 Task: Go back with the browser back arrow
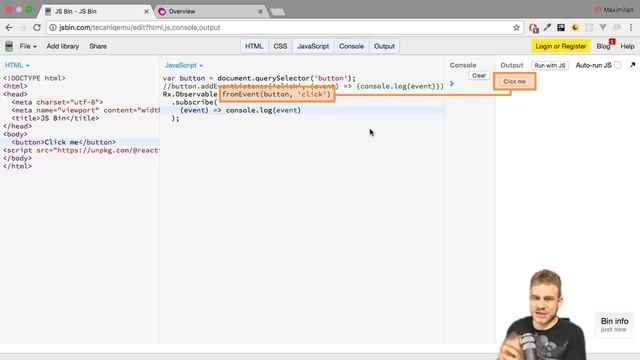[x=9, y=28]
